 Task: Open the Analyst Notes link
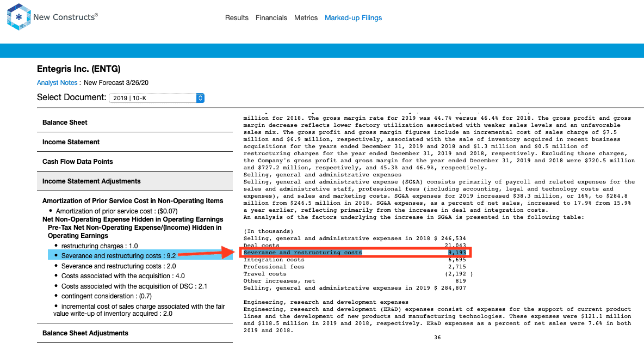point(57,83)
